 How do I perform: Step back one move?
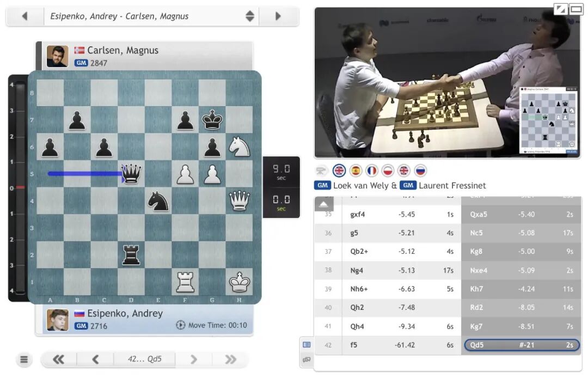95,360
